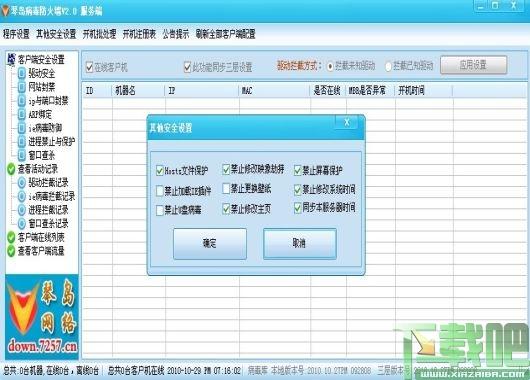530x380 pixels.
Task: Select 拦截已知驱动 radio button
Action: click(x=388, y=66)
